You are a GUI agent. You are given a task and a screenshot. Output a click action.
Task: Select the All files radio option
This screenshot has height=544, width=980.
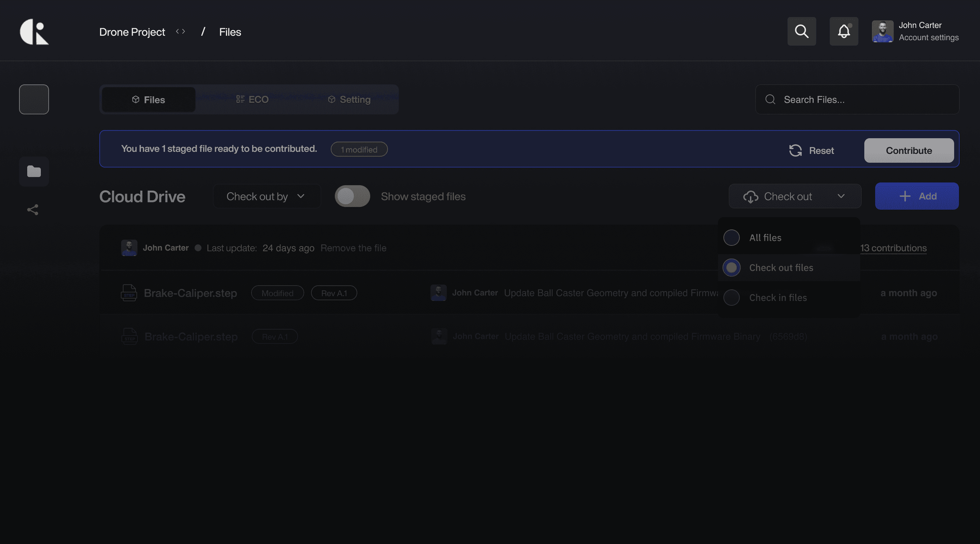[x=731, y=238]
